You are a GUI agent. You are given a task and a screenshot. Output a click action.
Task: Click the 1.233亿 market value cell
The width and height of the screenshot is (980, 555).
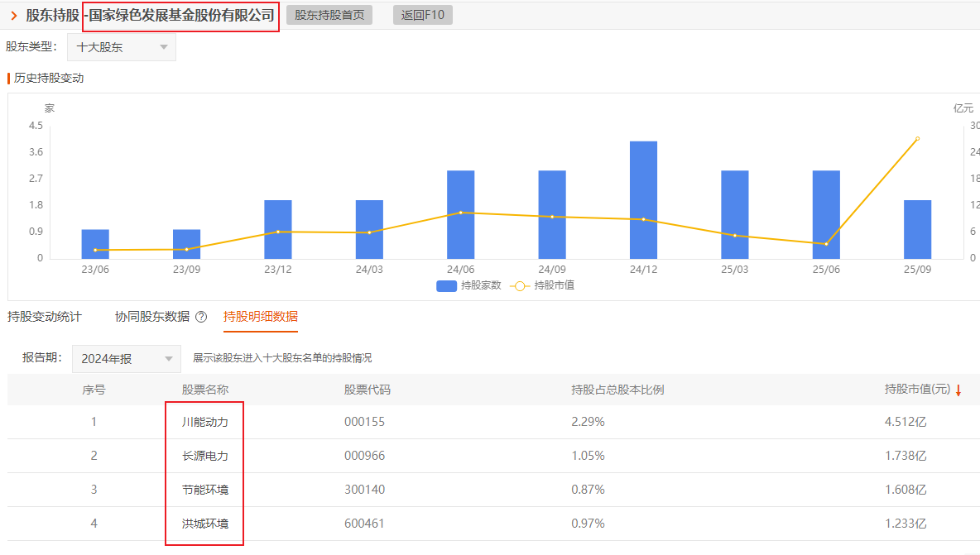pos(906,524)
